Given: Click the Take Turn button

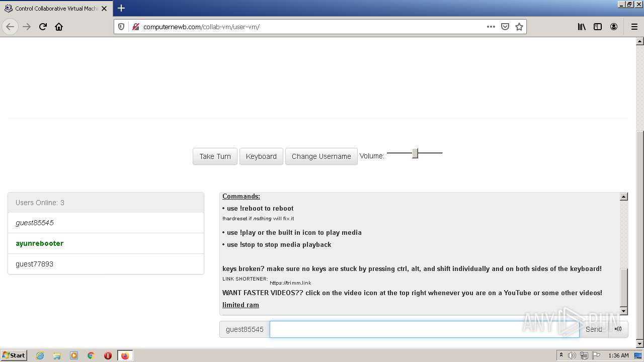Looking at the screenshot, I should (215, 156).
